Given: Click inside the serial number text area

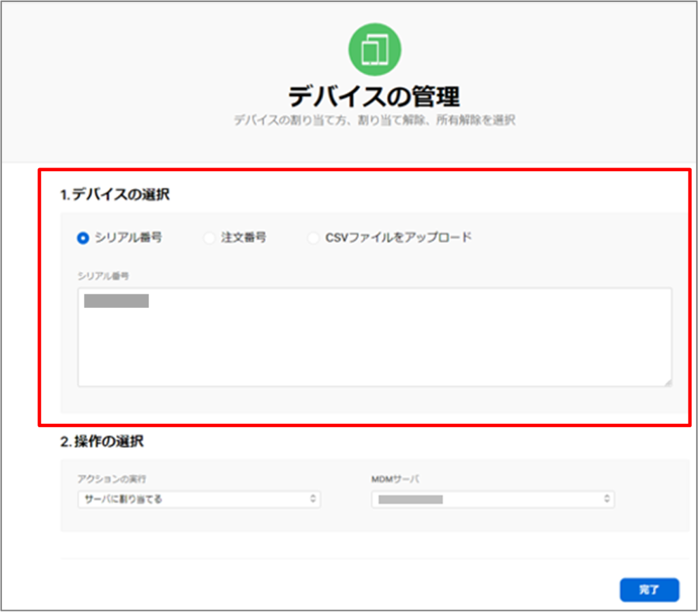Looking at the screenshot, I should pos(374,348).
